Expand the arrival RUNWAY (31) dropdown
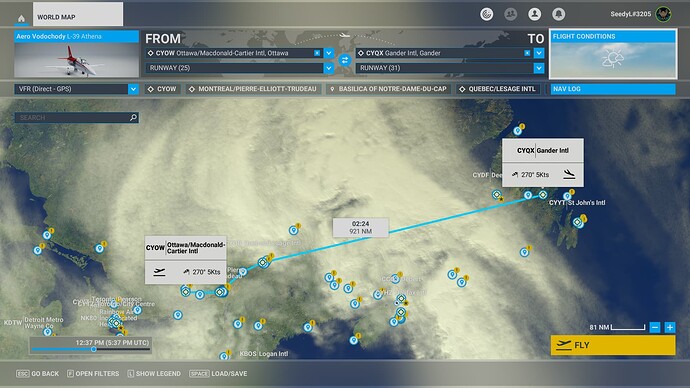Screen dimensions: 690x388 pyautogui.click(x=539, y=68)
